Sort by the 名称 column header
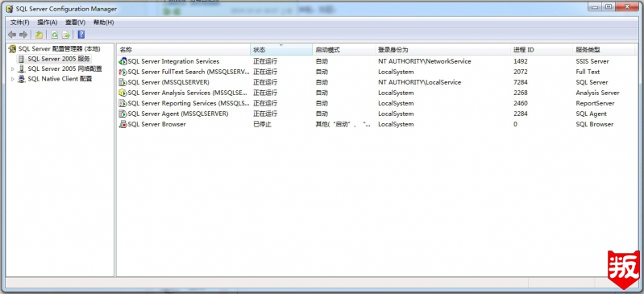 click(x=184, y=50)
